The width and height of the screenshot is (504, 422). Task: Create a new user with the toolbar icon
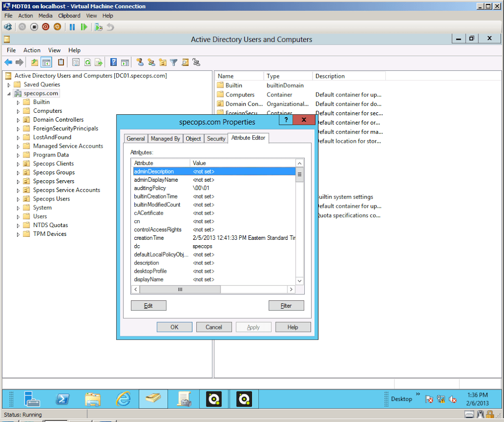tap(140, 62)
